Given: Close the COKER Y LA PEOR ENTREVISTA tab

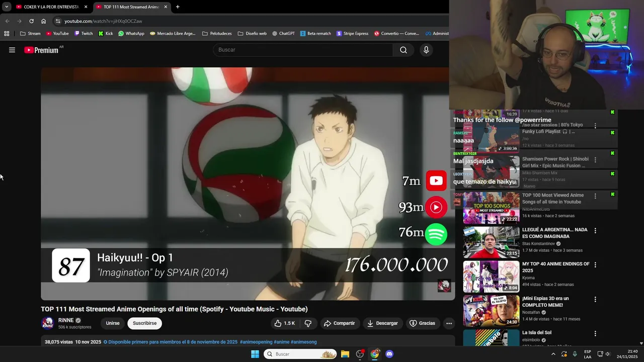Looking at the screenshot, I should tap(86, 7).
